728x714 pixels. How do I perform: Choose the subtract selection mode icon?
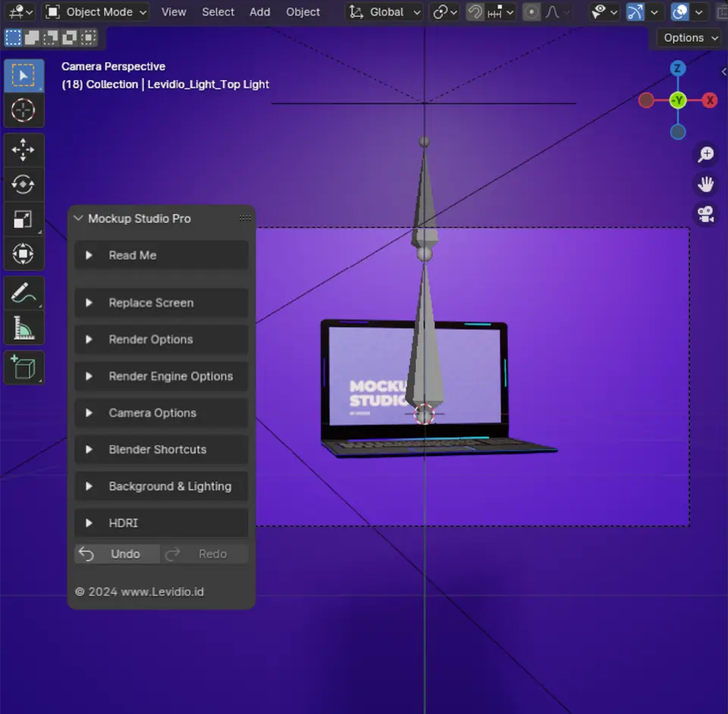point(50,38)
